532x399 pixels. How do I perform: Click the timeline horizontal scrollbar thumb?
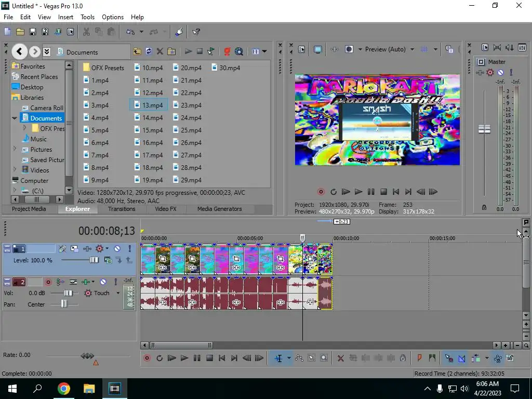pyautogui.click(x=181, y=345)
